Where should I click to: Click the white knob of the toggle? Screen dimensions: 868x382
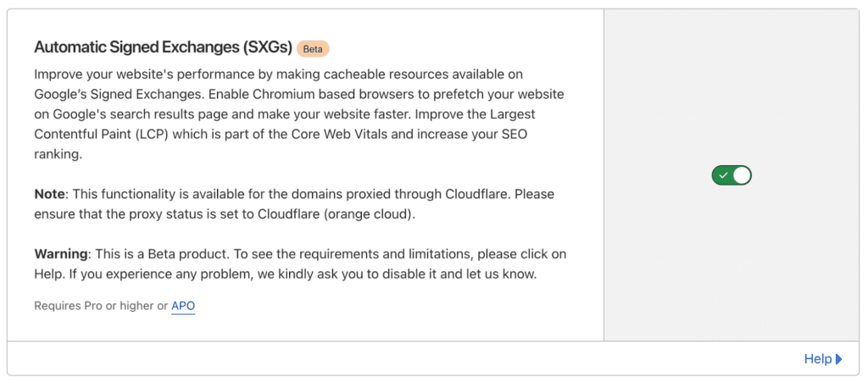click(742, 175)
